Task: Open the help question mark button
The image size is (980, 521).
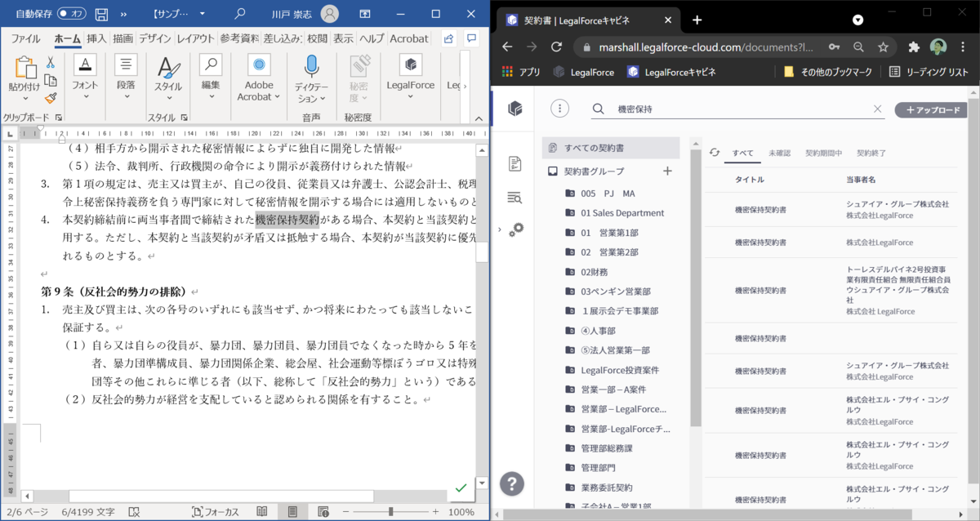Action: point(511,483)
